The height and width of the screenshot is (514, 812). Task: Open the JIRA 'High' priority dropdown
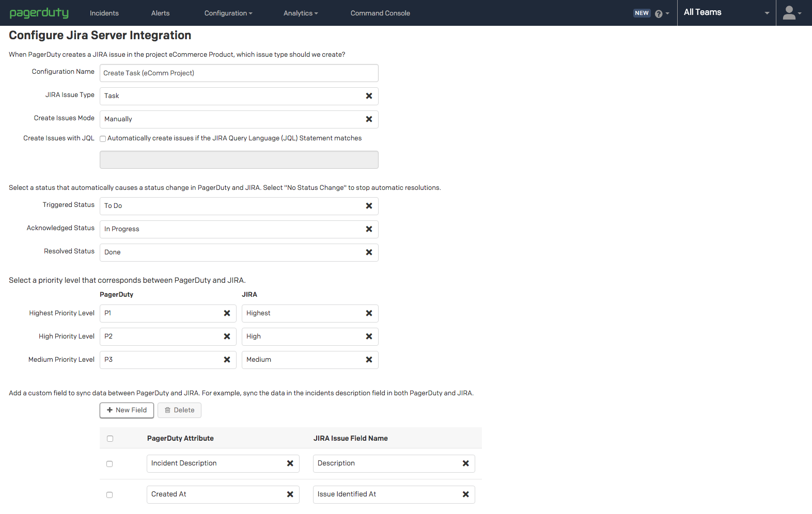tap(310, 336)
